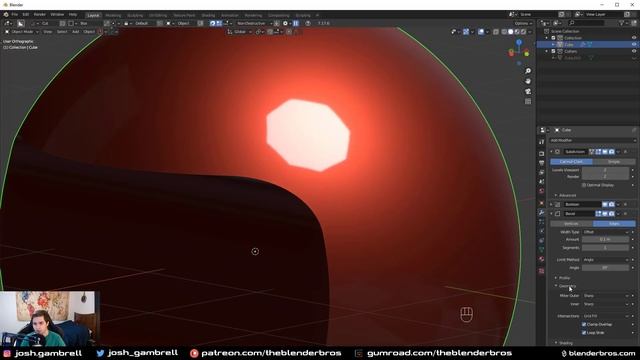Remove the Subdivision modifier with its X

click(625, 152)
